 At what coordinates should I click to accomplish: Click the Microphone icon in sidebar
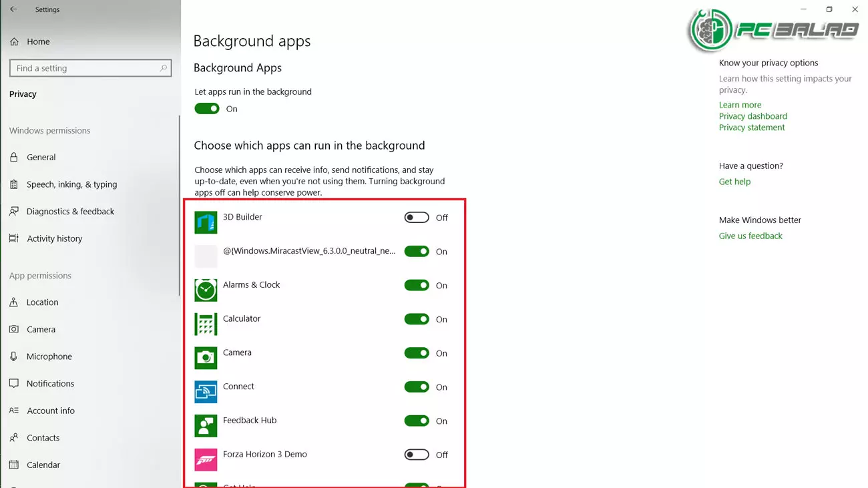point(14,356)
